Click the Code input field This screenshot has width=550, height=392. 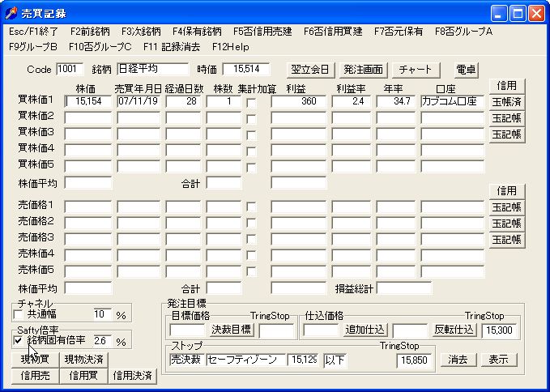[x=70, y=70]
